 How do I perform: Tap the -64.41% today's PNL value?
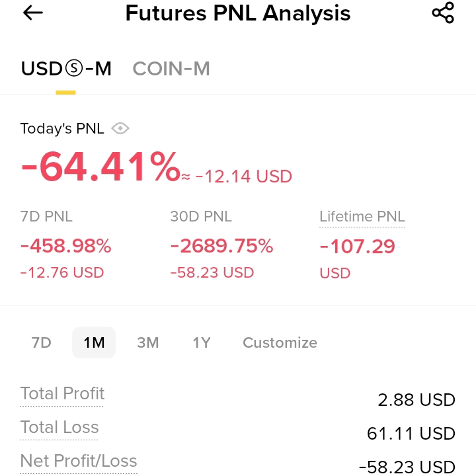pos(100,167)
